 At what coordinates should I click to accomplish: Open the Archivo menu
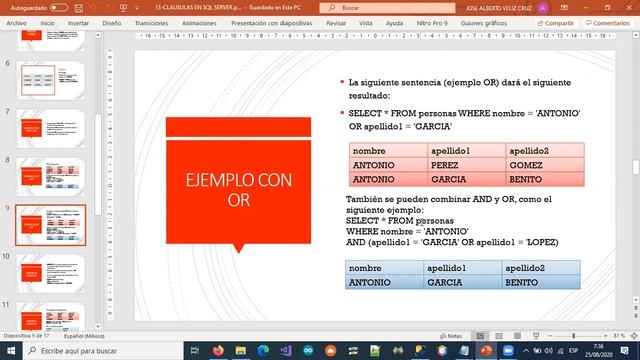[16, 23]
